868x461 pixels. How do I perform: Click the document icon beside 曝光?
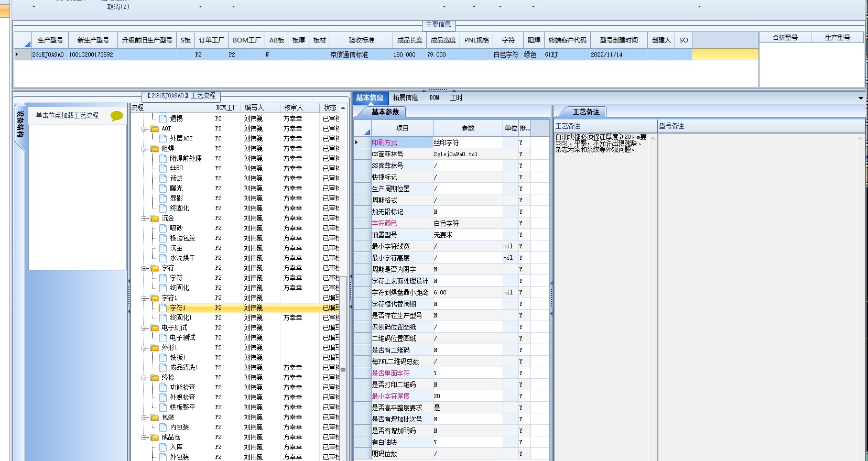click(163, 188)
